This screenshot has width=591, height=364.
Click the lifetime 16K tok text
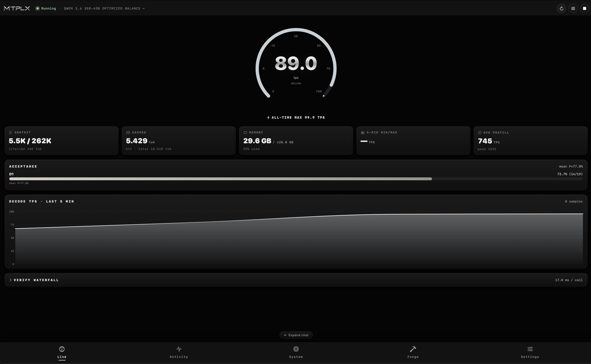tap(25, 149)
